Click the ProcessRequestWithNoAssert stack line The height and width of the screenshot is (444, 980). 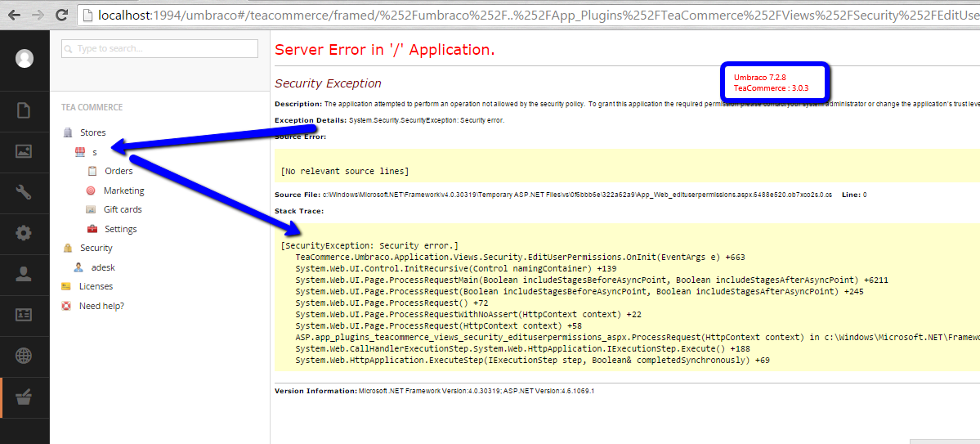[468, 315]
